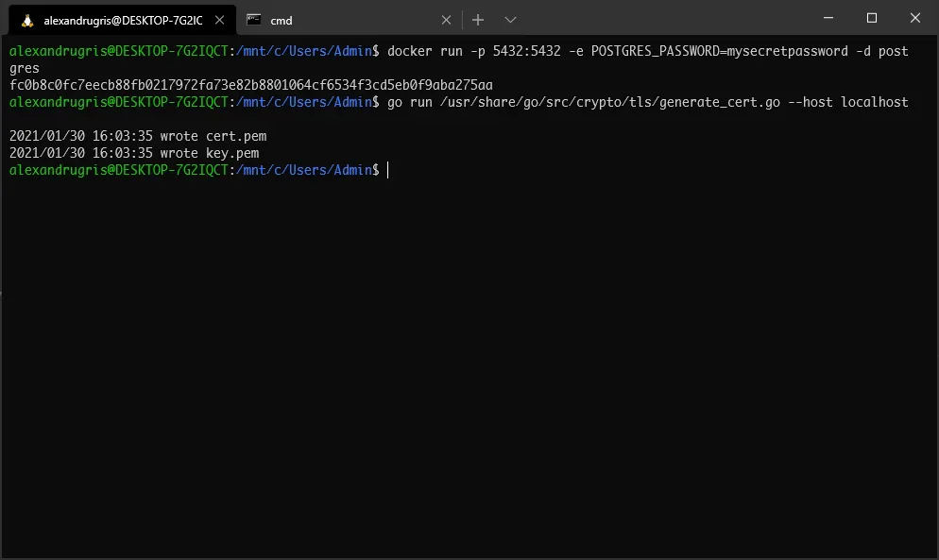The image size is (939, 560).
Task: Minimize the terminal window
Action: pyautogui.click(x=828, y=18)
